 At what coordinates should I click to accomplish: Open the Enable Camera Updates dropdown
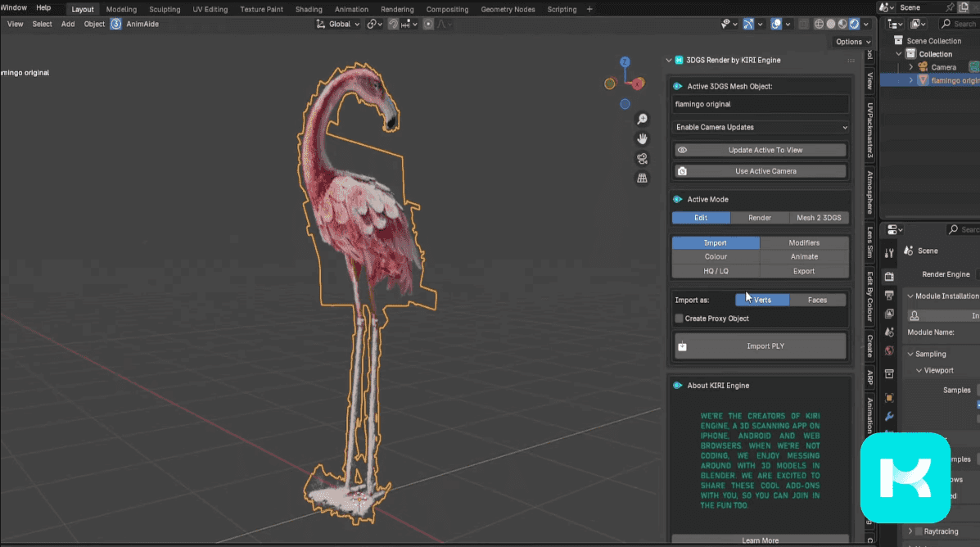[761, 128]
